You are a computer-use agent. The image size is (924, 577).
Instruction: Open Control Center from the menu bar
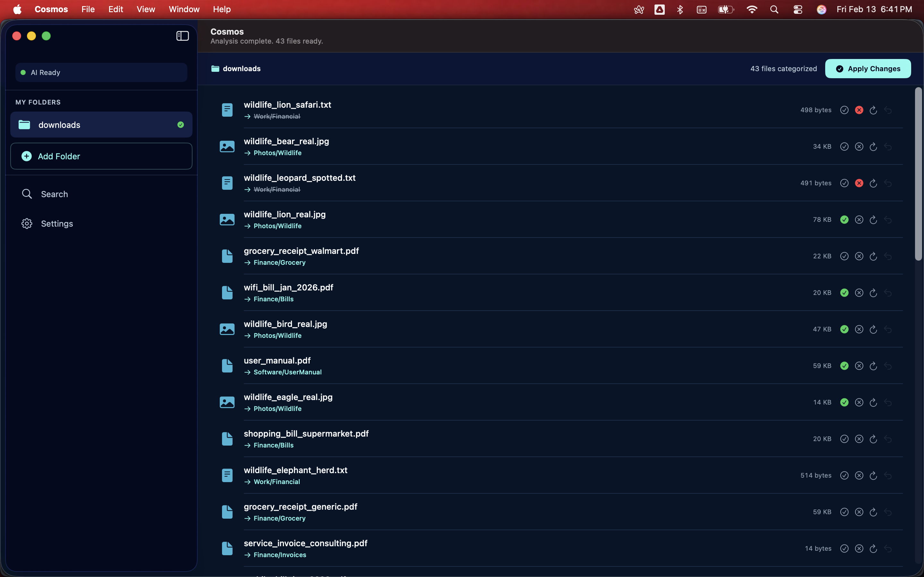coord(797,9)
